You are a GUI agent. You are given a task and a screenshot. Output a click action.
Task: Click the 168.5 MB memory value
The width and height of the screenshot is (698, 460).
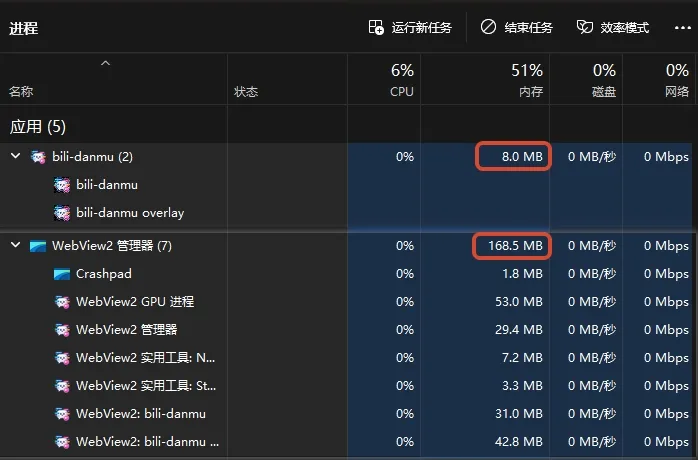[x=515, y=246]
